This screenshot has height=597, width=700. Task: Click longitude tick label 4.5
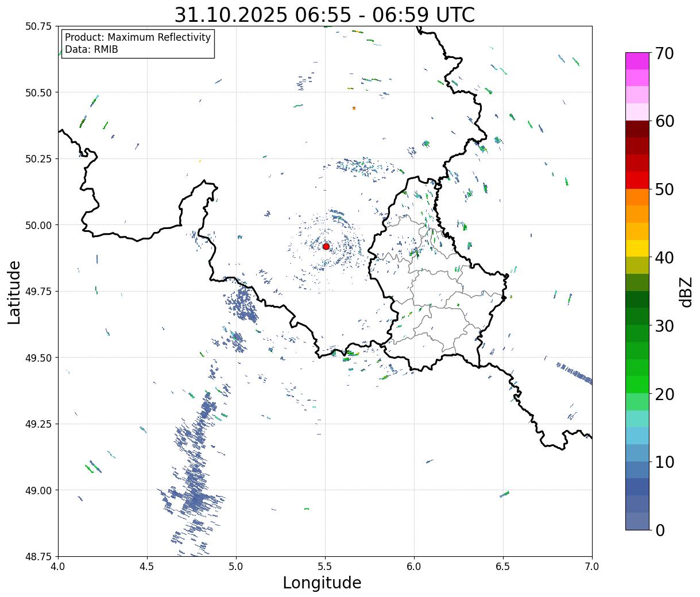tap(147, 567)
